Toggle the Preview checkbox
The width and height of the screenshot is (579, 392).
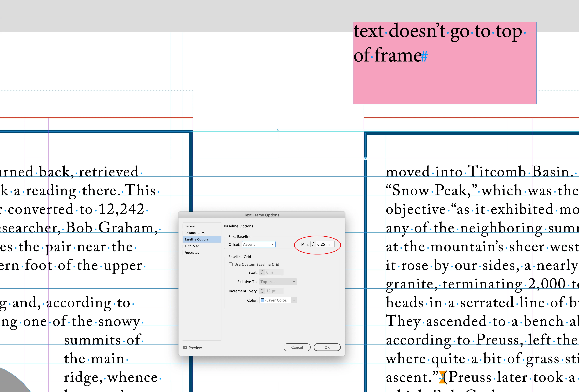click(x=185, y=348)
